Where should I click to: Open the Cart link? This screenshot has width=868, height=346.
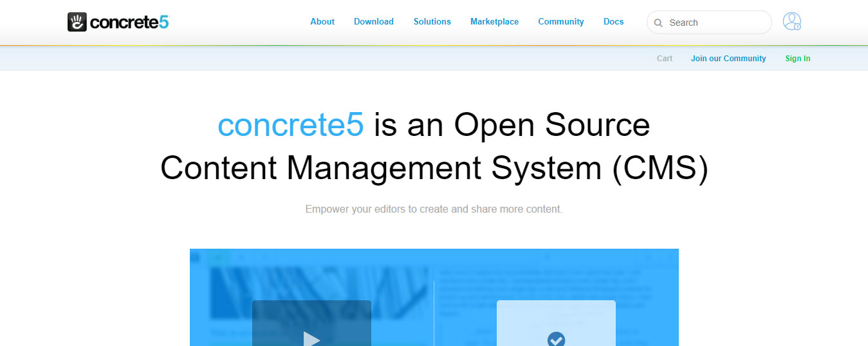665,59
